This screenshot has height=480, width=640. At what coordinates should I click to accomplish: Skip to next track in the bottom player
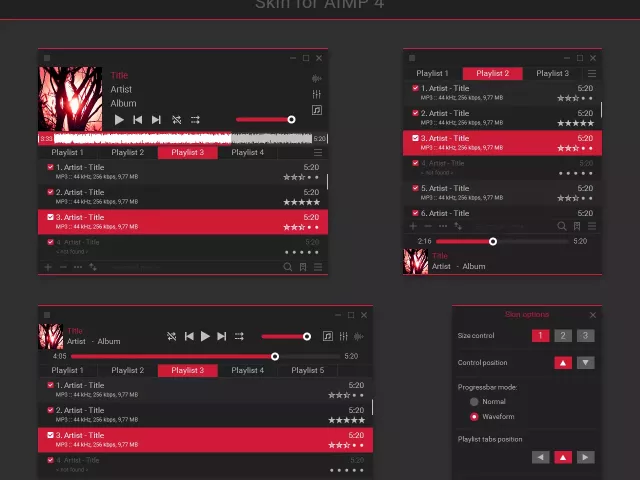(222, 337)
